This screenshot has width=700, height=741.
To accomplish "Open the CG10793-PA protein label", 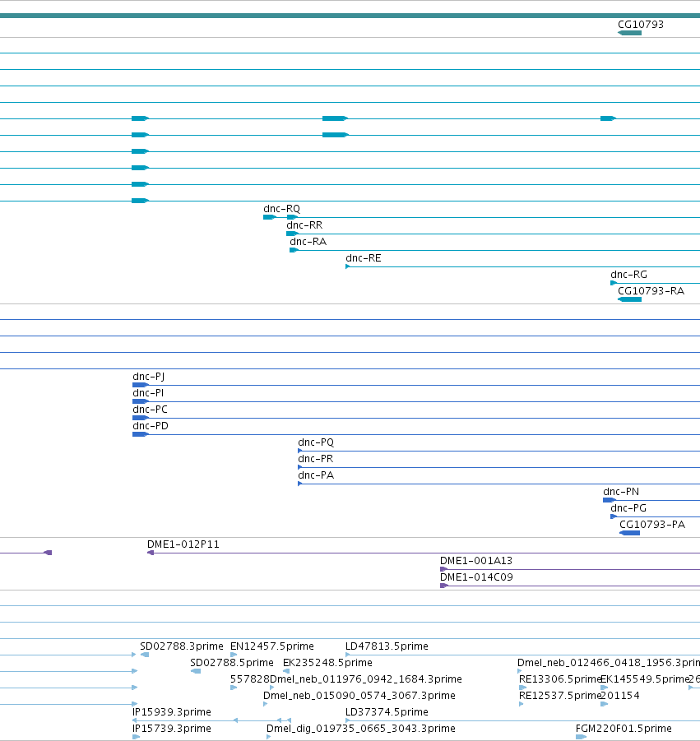I will (651, 525).
